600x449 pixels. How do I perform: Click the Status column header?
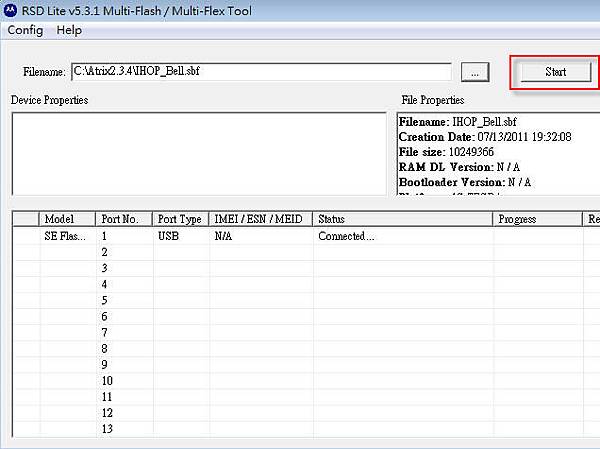click(x=403, y=219)
